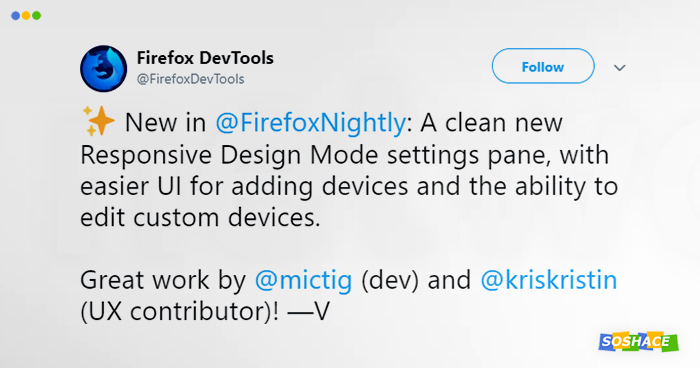Screen dimensions: 700x368
Task: Click the "—V" signature ending the tweet
Action: tap(308, 311)
